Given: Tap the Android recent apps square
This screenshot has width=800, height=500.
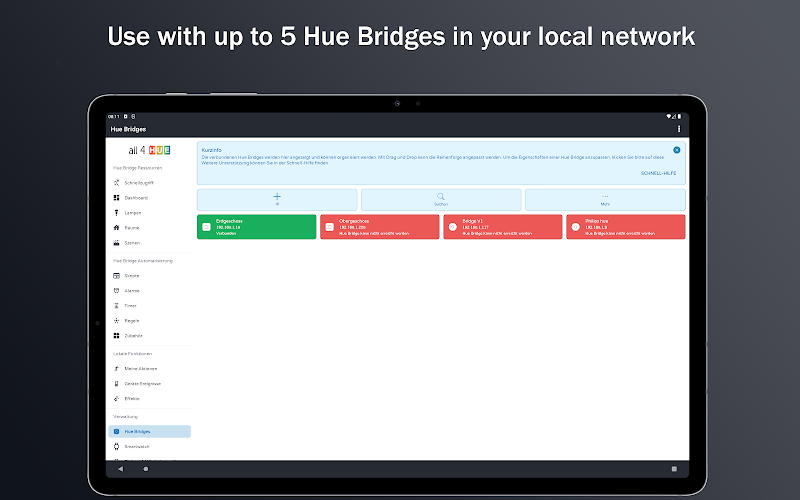Looking at the screenshot, I should point(674,469).
